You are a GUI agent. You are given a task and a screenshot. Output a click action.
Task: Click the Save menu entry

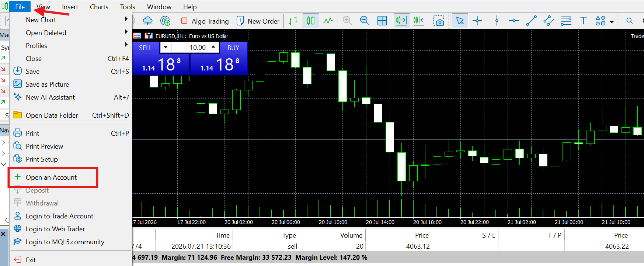coord(71,71)
